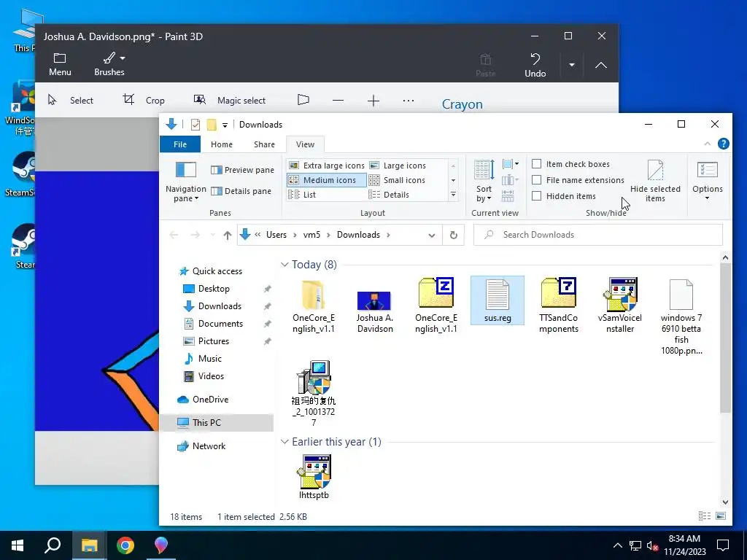Select the sus.reg file

(498, 300)
